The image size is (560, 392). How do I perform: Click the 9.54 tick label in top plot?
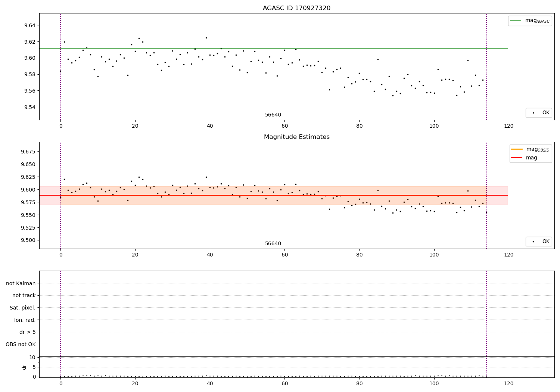point(30,107)
